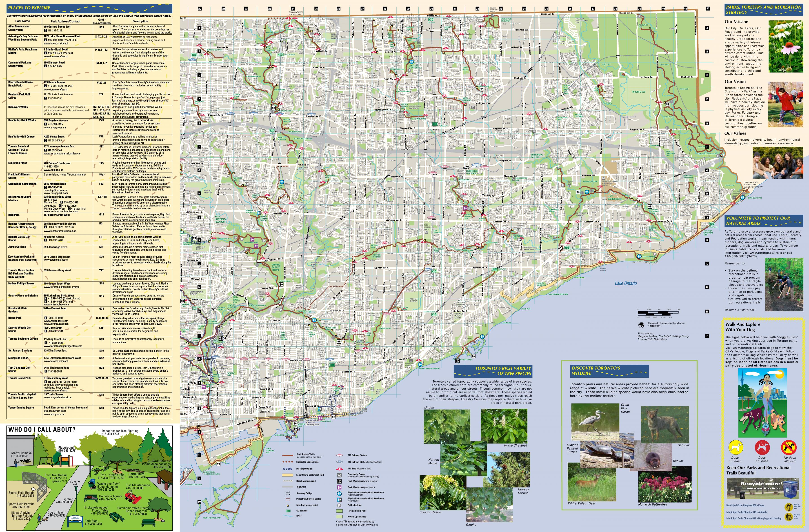Screen dimensions: 809x532
Task: Toggle the red Dogs on leash sign
Action: click(x=762, y=447)
